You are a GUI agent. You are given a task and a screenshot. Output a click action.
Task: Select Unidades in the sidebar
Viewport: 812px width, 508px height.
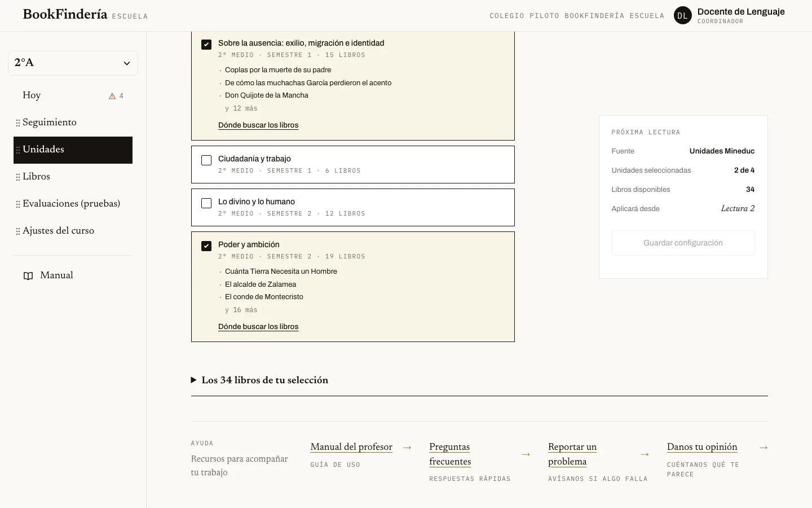73,150
